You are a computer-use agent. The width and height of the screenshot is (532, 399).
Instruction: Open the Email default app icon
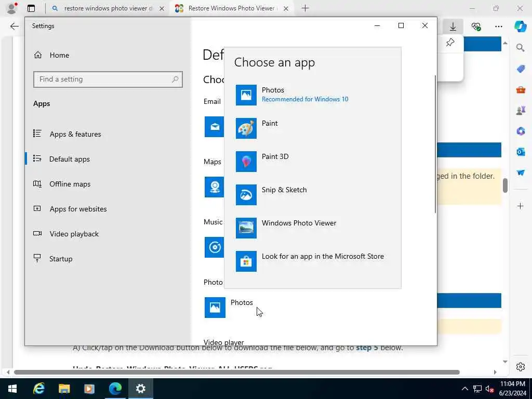214,127
